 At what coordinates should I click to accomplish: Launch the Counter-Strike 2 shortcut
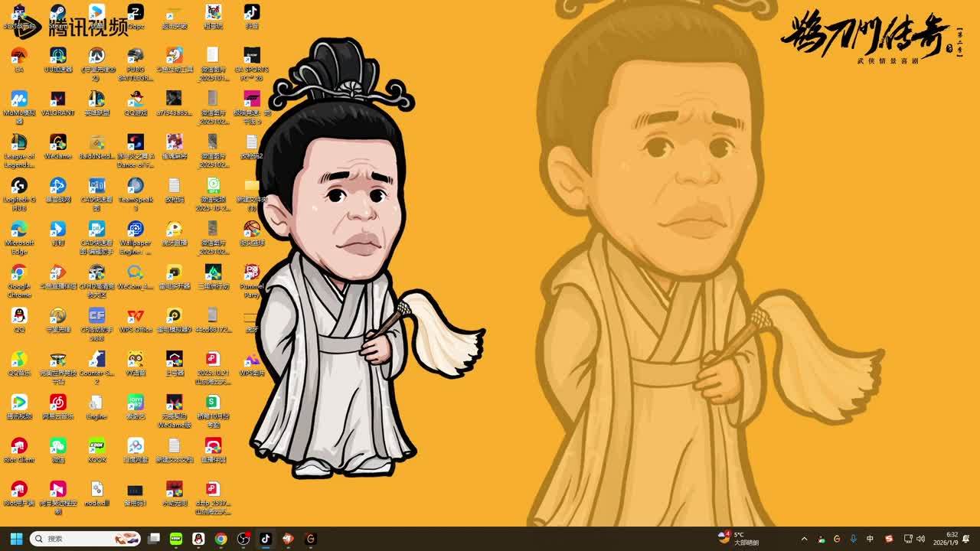pyautogui.click(x=96, y=360)
